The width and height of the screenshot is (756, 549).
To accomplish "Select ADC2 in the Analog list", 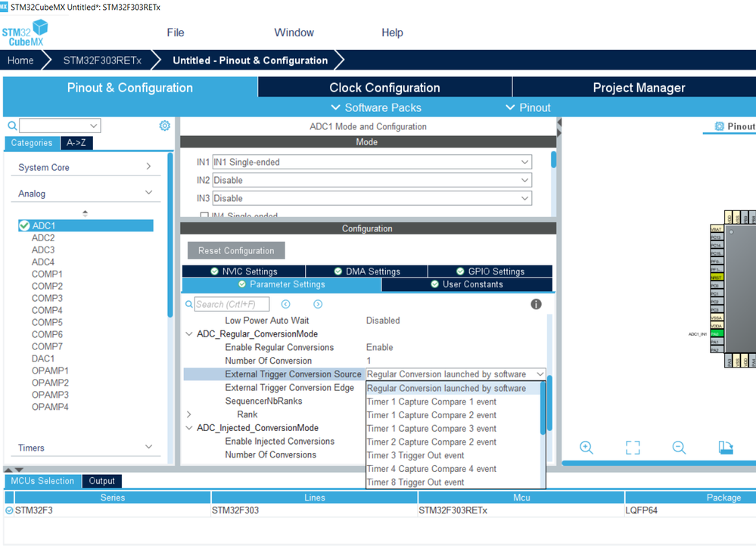I will [x=43, y=238].
